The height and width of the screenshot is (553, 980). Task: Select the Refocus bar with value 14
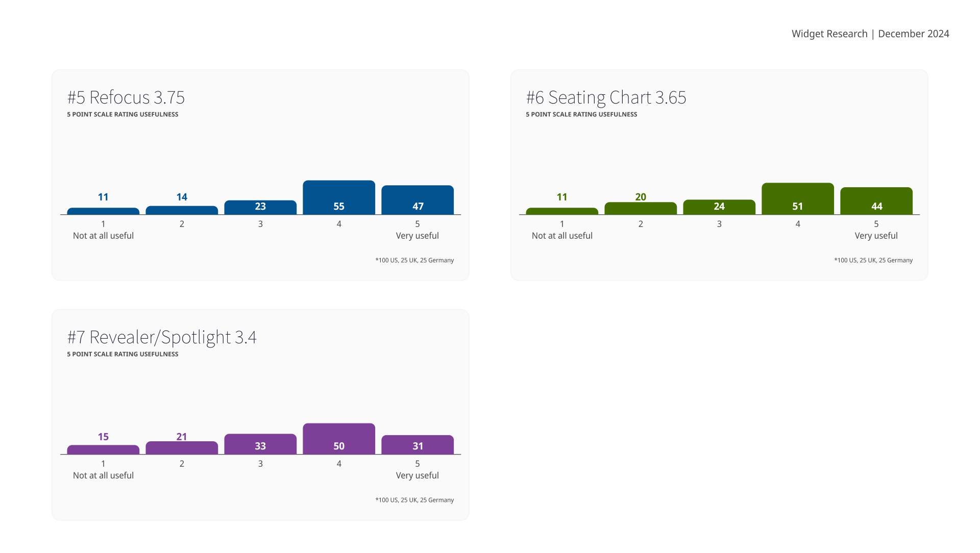click(182, 210)
